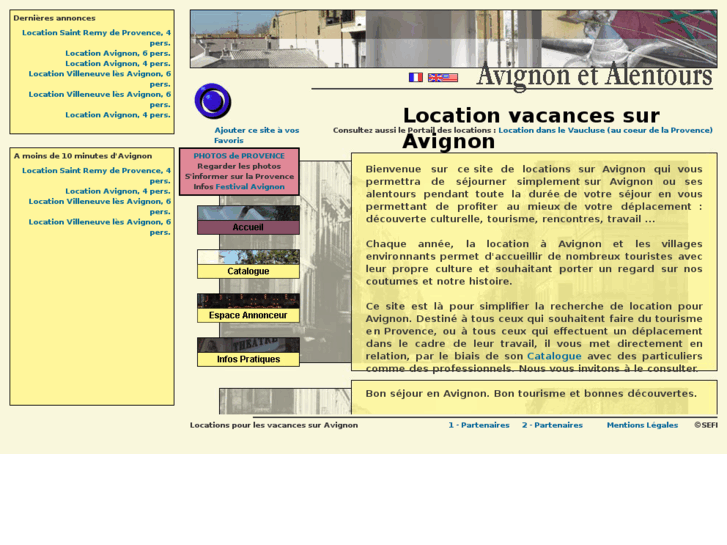Open the PHOTOS de PROVENCE link

click(x=239, y=156)
